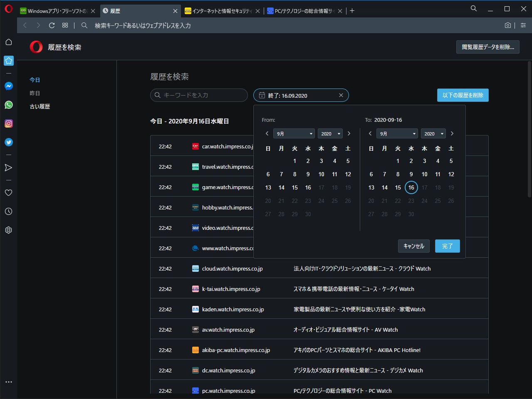Open the To year dropdown showing 2020

point(433,133)
